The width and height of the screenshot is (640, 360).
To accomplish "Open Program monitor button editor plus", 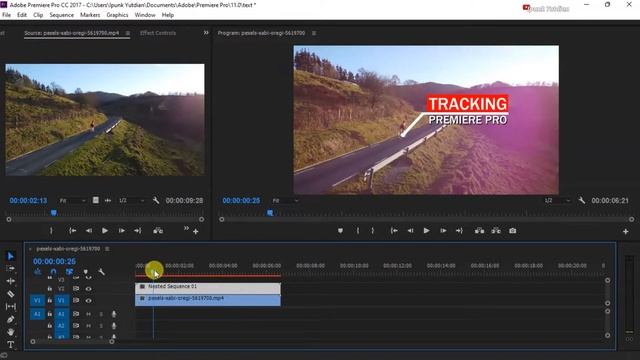I will coord(626,231).
